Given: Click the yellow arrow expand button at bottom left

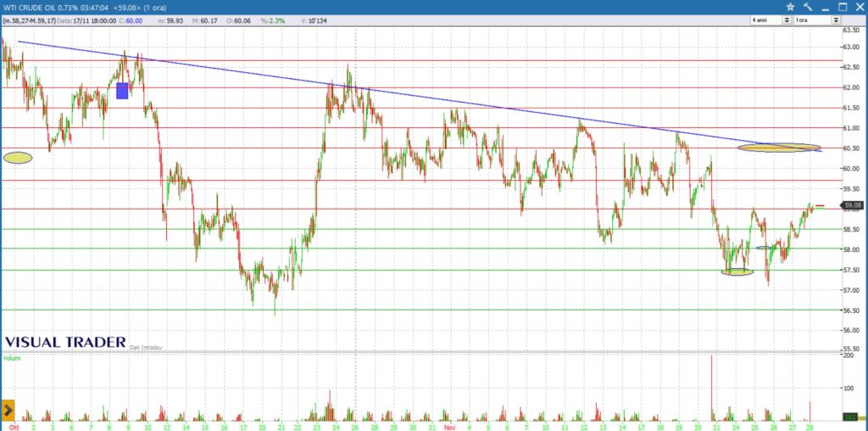Looking at the screenshot, I should click(x=8, y=411).
